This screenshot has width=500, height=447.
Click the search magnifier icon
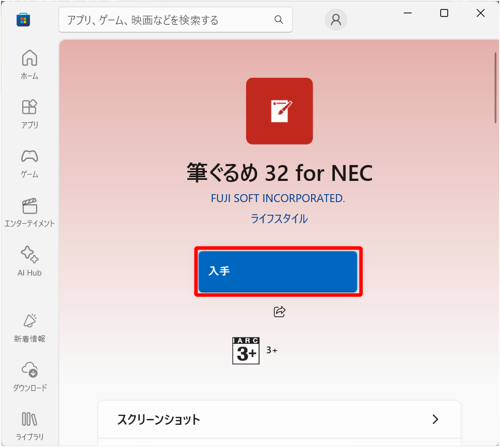(279, 20)
